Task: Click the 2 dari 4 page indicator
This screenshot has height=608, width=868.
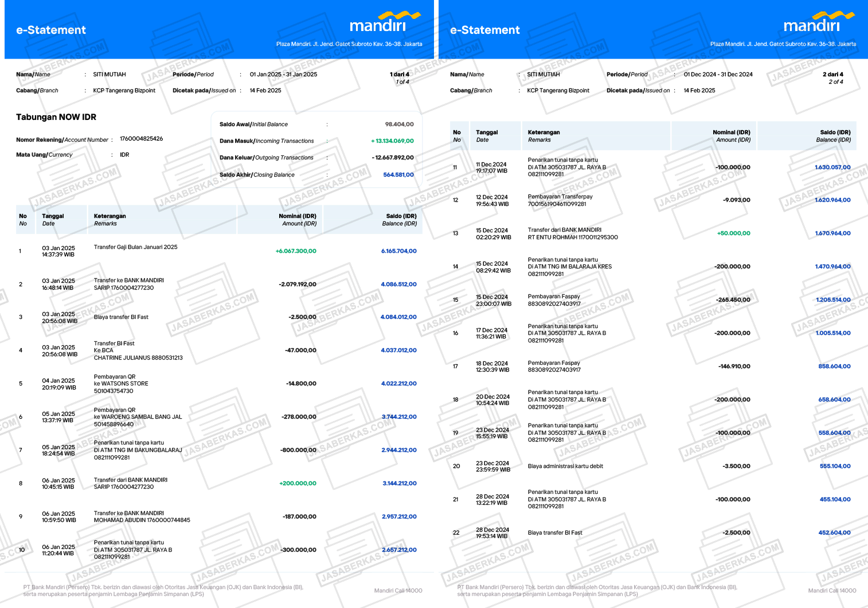Action: coord(832,75)
